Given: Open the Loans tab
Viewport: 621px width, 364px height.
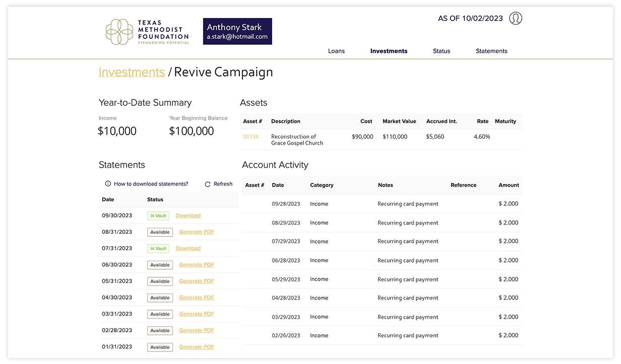Looking at the screenshot, I should pyautogui.click(x=336, y=51).
